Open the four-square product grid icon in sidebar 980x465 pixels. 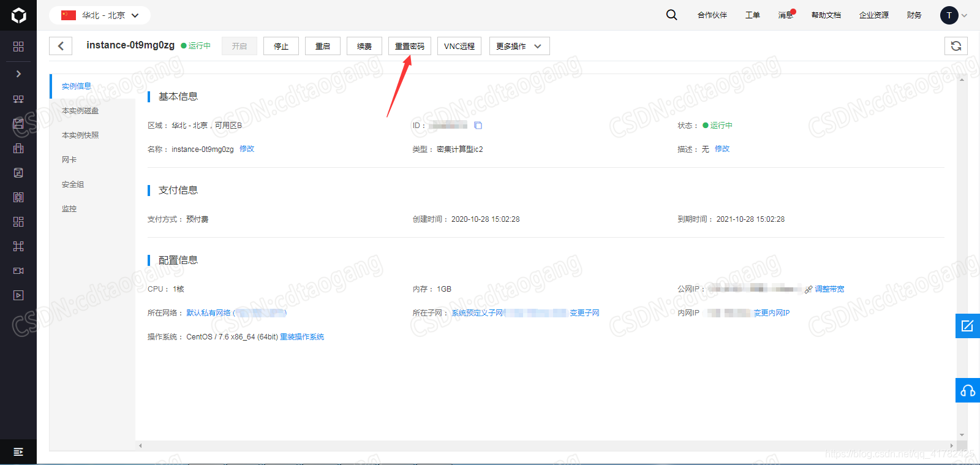tap(18, 47)
